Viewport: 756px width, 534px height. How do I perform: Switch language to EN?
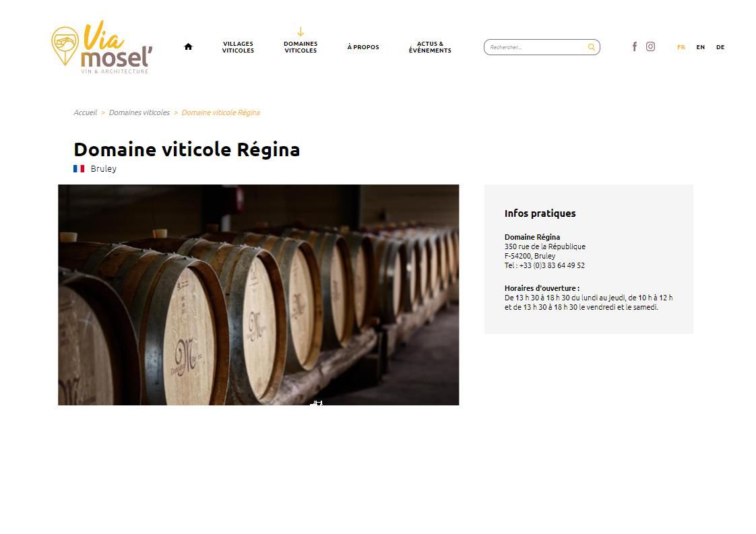click(701, 47)
